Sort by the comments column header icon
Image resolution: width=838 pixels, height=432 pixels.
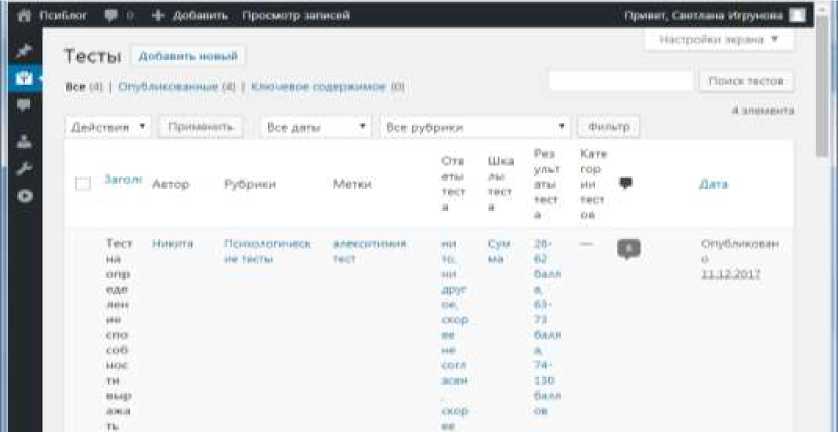pos(625,184)
